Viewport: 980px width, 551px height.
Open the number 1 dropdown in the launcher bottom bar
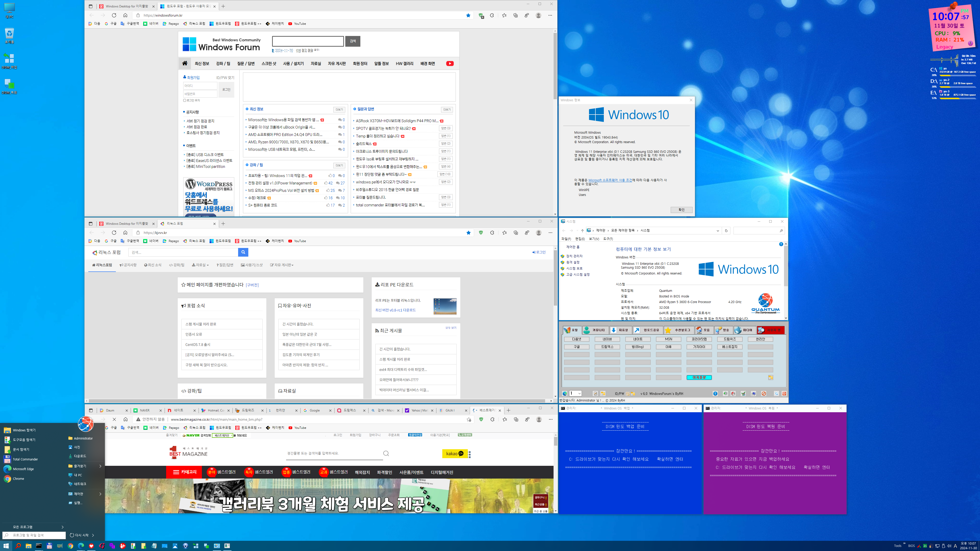pos(575,394)
